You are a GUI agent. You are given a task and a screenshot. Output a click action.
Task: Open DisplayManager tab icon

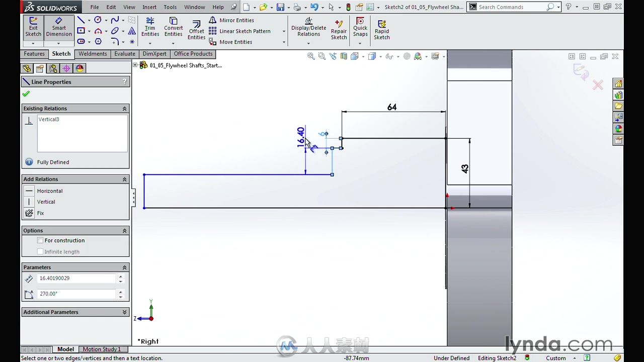tap(79, 68)
